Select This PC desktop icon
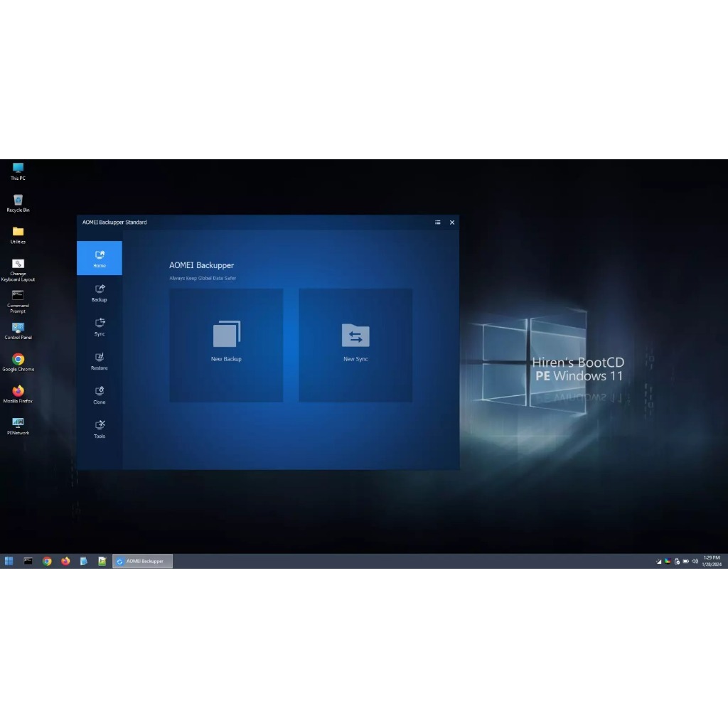This screenshot has height=728, width=728. point(18,171)
